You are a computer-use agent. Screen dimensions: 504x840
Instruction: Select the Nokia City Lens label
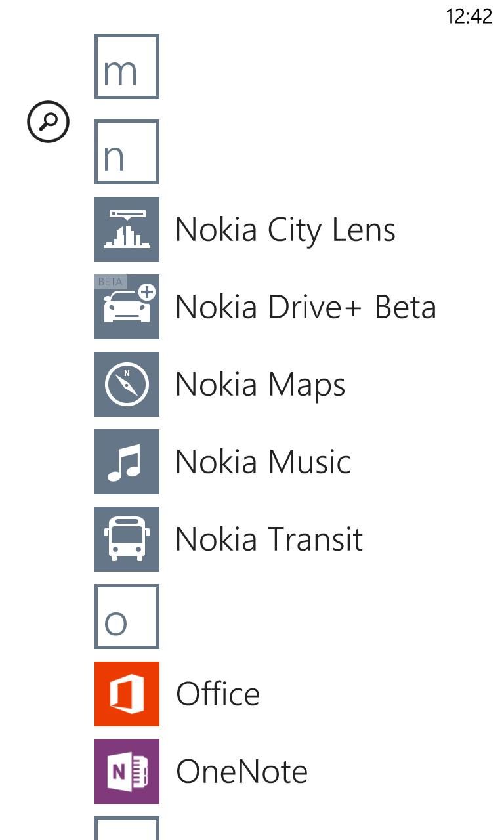click(285, 230)
